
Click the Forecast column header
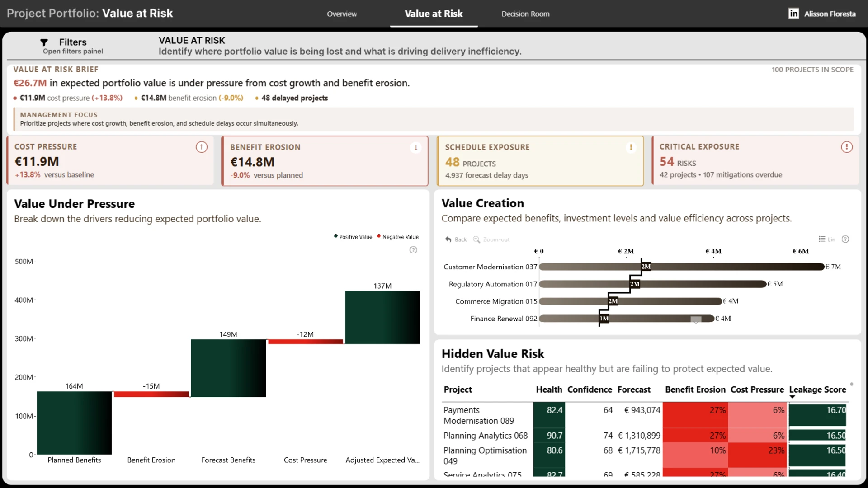[634, 389]
